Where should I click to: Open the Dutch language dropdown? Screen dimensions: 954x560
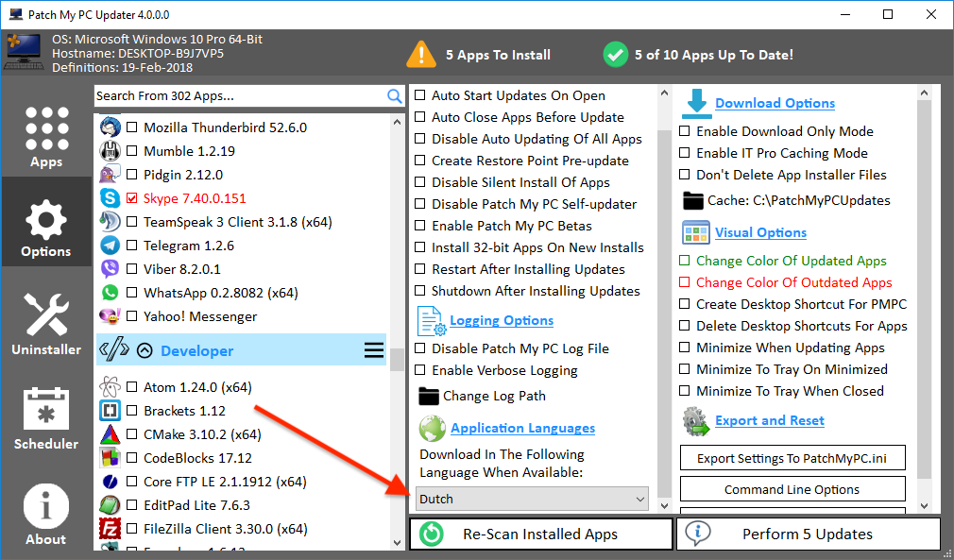click(532, 499)
